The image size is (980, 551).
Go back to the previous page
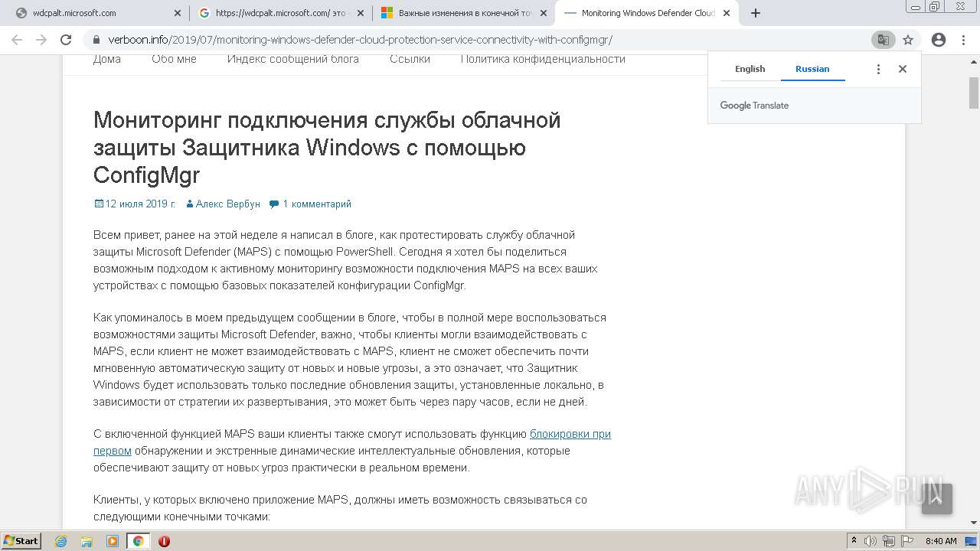pos(17,40)
